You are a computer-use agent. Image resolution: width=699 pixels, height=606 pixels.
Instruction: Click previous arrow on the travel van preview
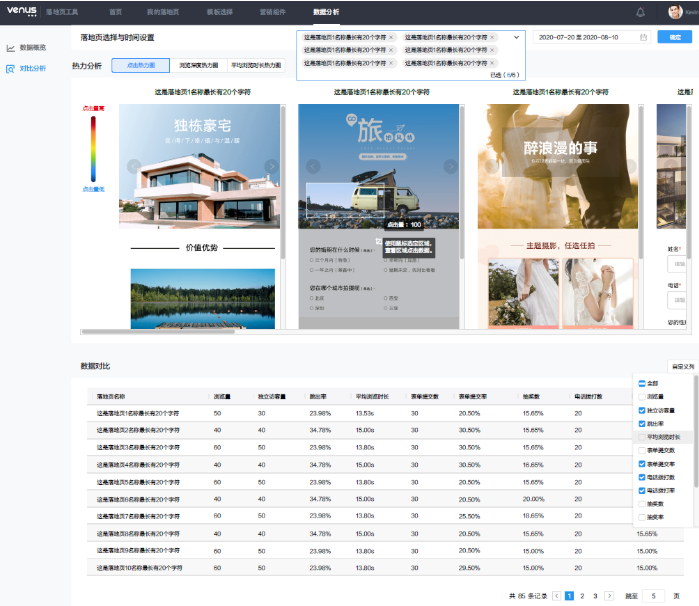click(x=313, y=166)
